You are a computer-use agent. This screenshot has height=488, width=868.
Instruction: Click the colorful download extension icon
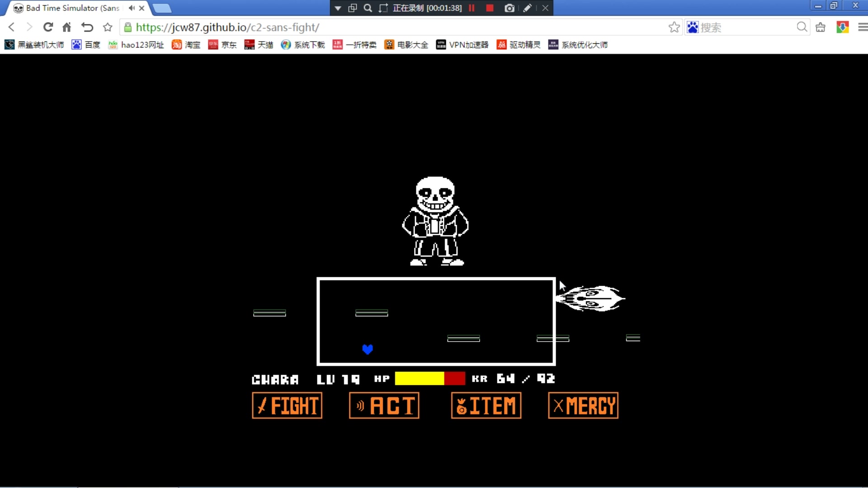point(842,27)
